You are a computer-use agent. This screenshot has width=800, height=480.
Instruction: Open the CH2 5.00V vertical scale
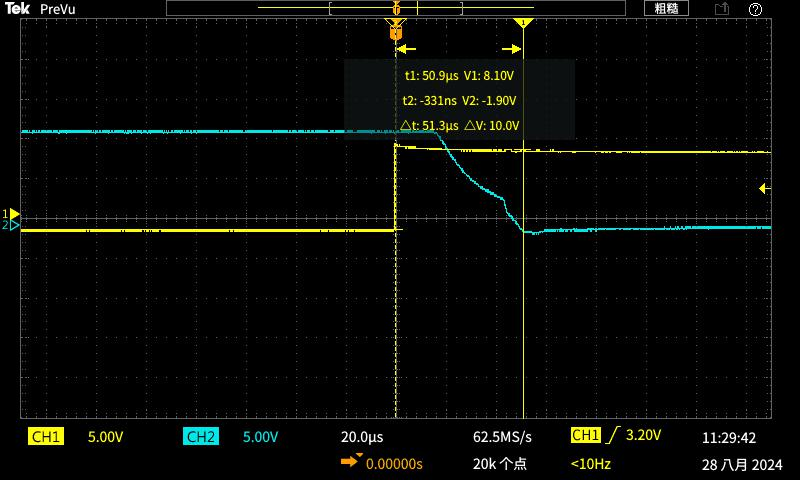click(x=260, y=437)
